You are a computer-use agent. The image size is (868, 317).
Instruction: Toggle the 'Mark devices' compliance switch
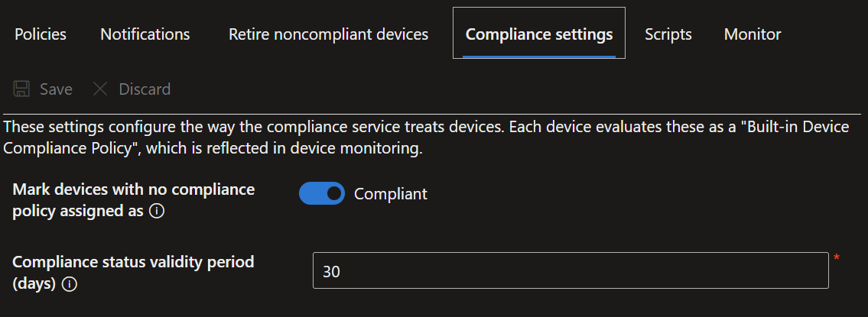322,193
